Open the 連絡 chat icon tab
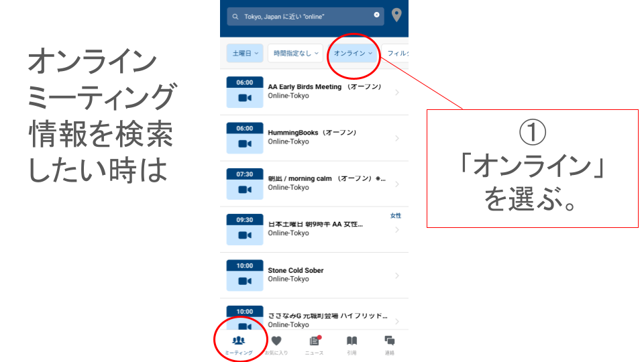The image size is (644, 362). pos(390,342)
